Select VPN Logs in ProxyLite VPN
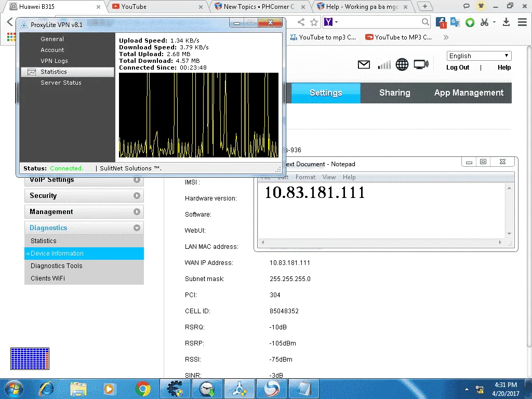This screenshot has height=399, width=532. 54,61
